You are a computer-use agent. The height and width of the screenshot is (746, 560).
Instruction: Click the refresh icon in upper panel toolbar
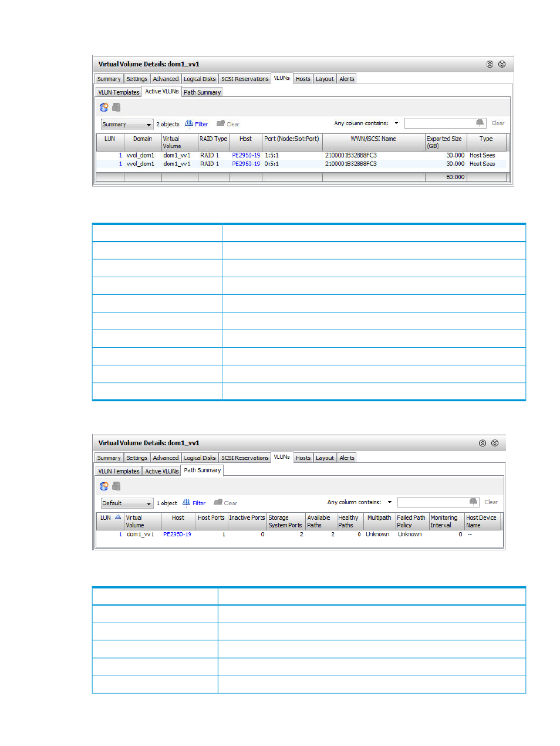coord(104,107)
